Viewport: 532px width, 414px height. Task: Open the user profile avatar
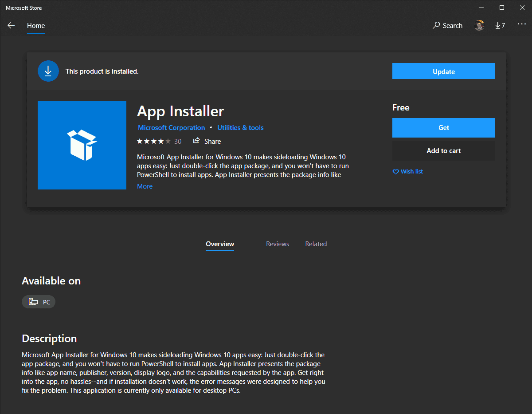click(x=479, y=26)
